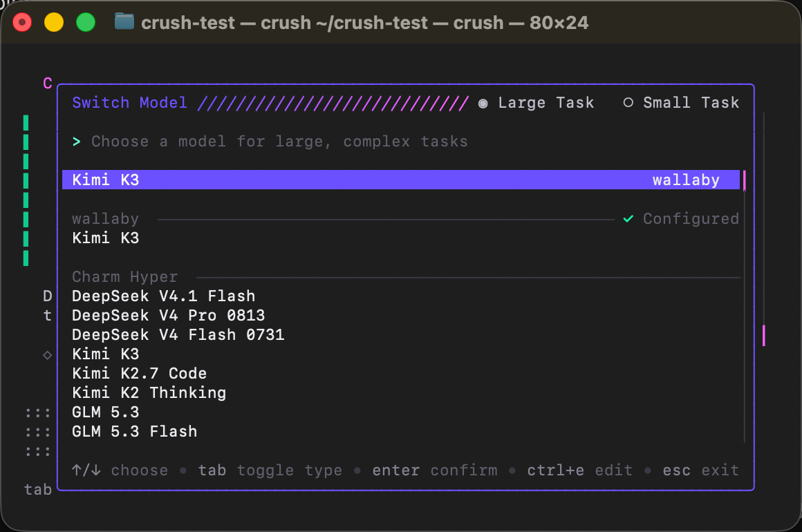Click the Configured status label
802x532 pixels.
[691, 219]
